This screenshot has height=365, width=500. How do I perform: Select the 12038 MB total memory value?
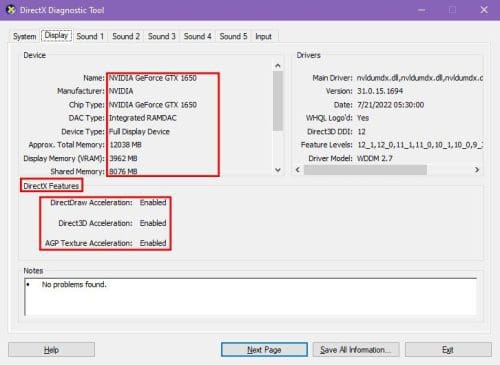[125, 145]
